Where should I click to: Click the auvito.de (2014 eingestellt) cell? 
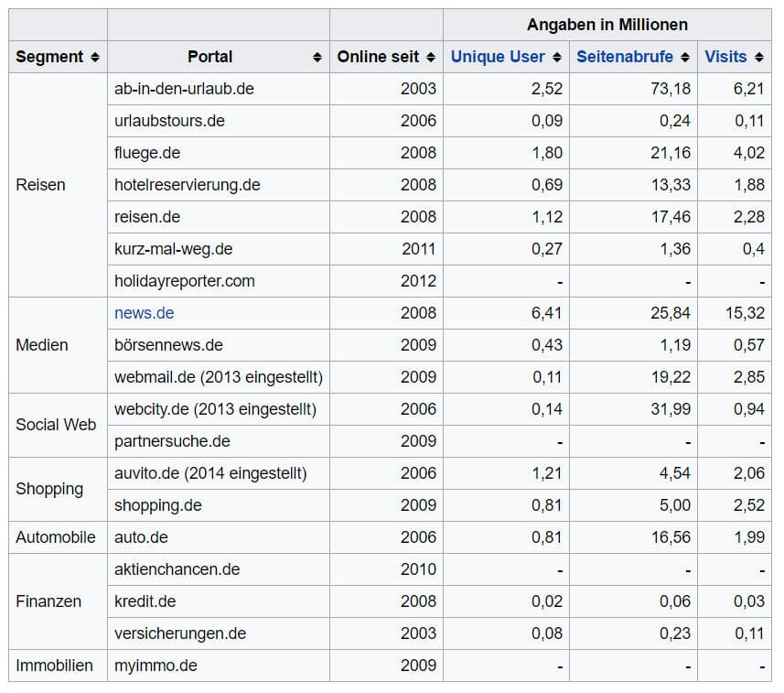tap(210, 473)
